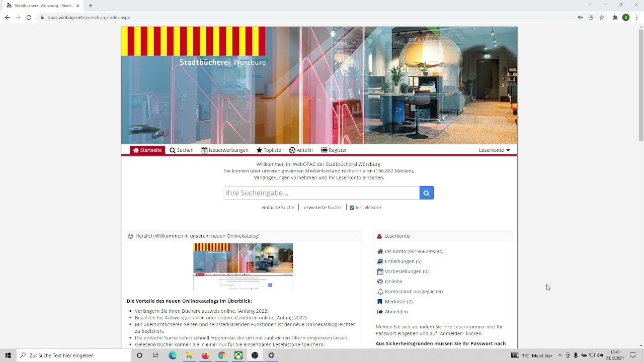Bookmark this page with star icon

point(601,18)
